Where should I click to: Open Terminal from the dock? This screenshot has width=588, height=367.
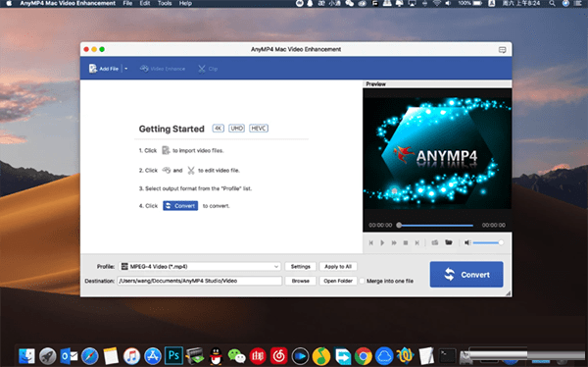[x=448, y=356]
